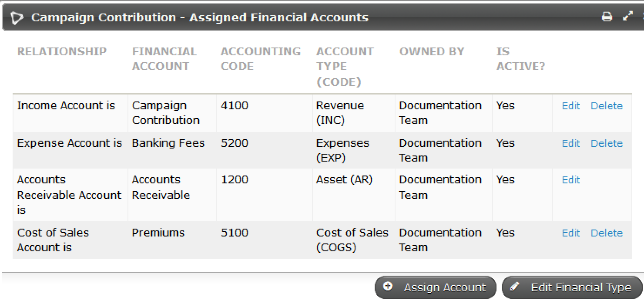Edit the Banking Fees expense account row
Screen dimensions: 644x304
click(x=570, y=143)
